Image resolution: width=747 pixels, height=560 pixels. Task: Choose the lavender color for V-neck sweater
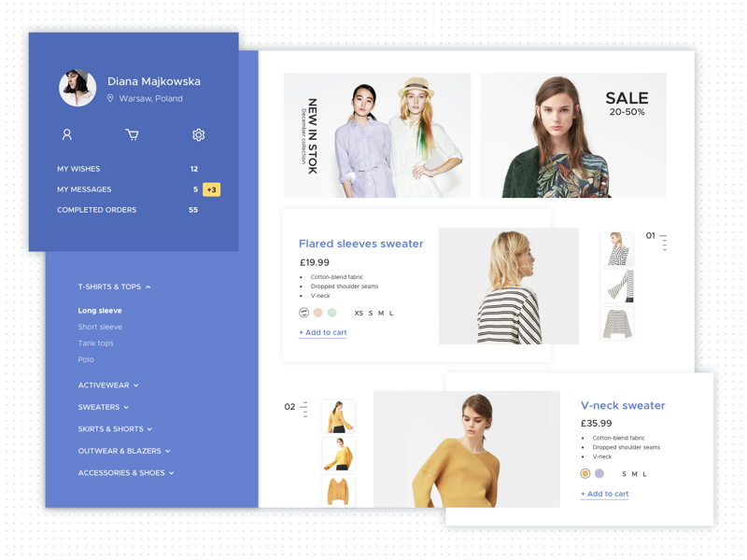click(x=599, y=473)
